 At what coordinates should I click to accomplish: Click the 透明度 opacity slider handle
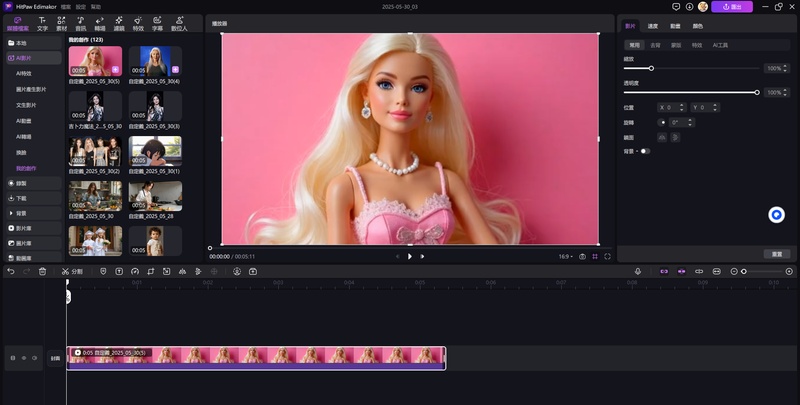(x=757, y=92)
